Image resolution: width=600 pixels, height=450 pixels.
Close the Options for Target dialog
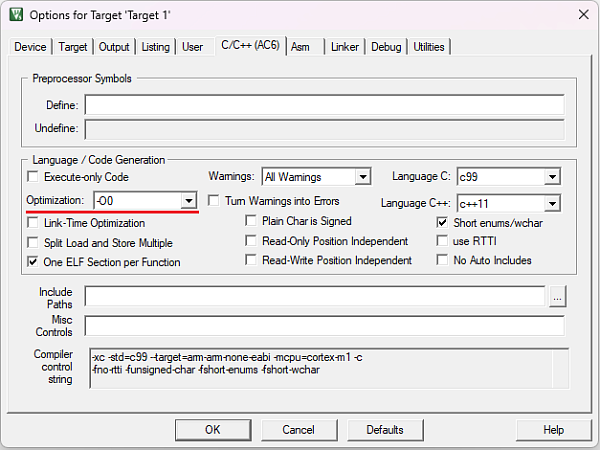[582, 13]
